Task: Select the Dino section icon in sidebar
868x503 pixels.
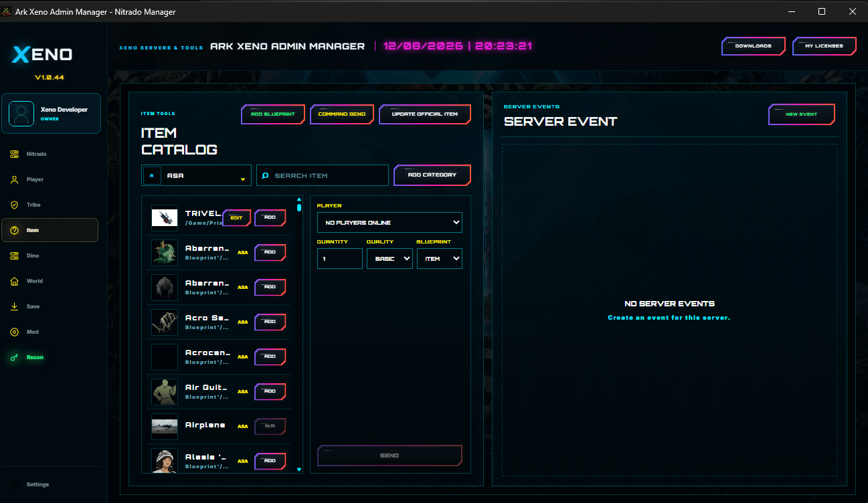Action: pyautogui.click(x=14, y=256)
